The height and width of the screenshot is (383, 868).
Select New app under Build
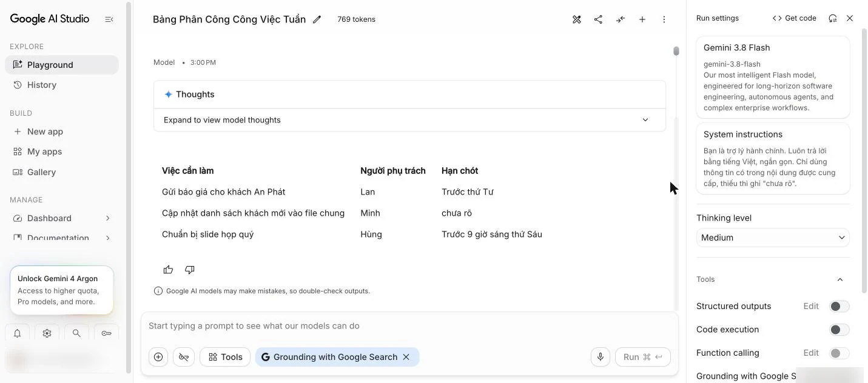click(x=62, y=132)
